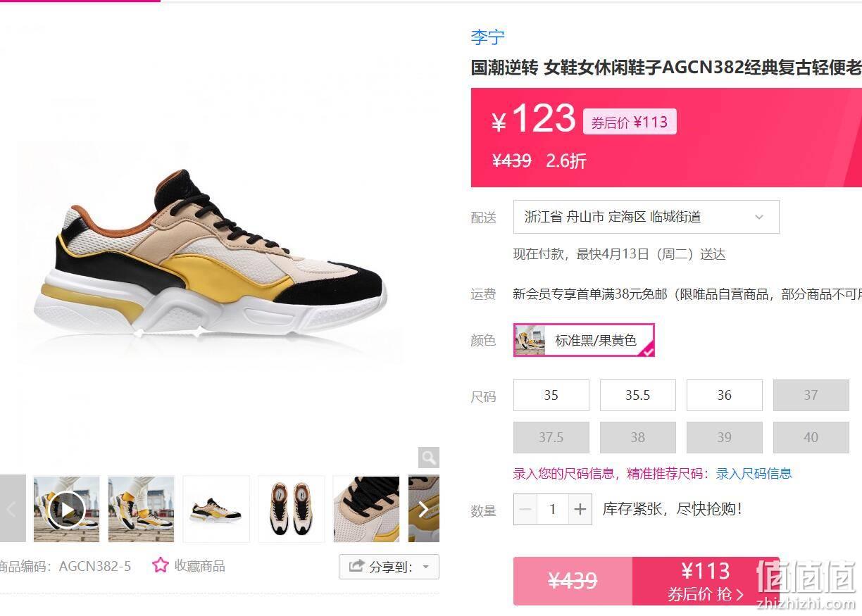Select size 35.5
The height and width of the screenshot is (616, 862).
(638, 395)
